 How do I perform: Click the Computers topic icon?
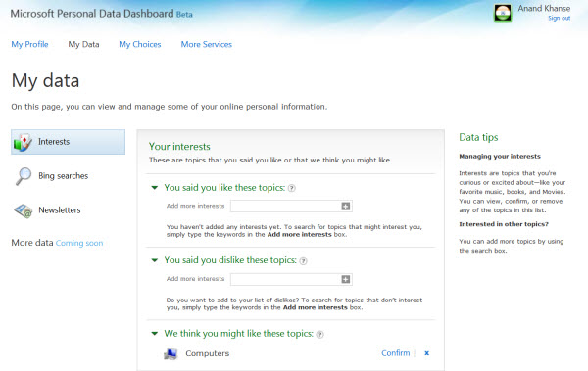(171, 353)
